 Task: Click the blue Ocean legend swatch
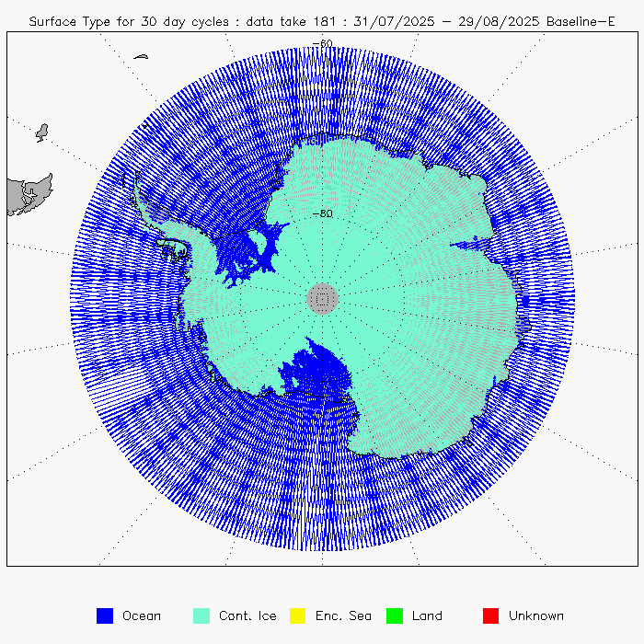point(105,615)
